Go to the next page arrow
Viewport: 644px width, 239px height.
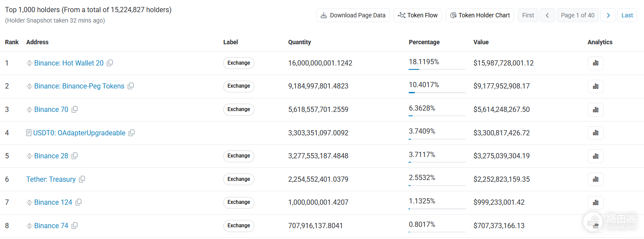(x=608, y=15)
